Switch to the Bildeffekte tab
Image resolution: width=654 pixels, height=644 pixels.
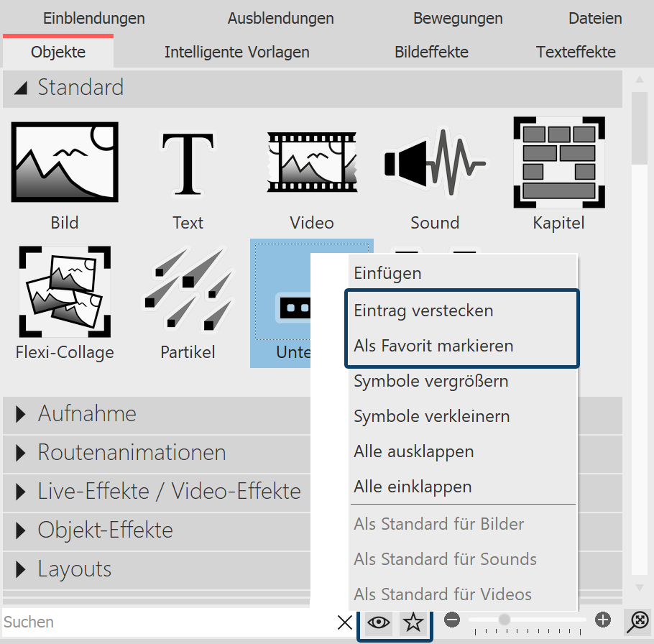431,52
